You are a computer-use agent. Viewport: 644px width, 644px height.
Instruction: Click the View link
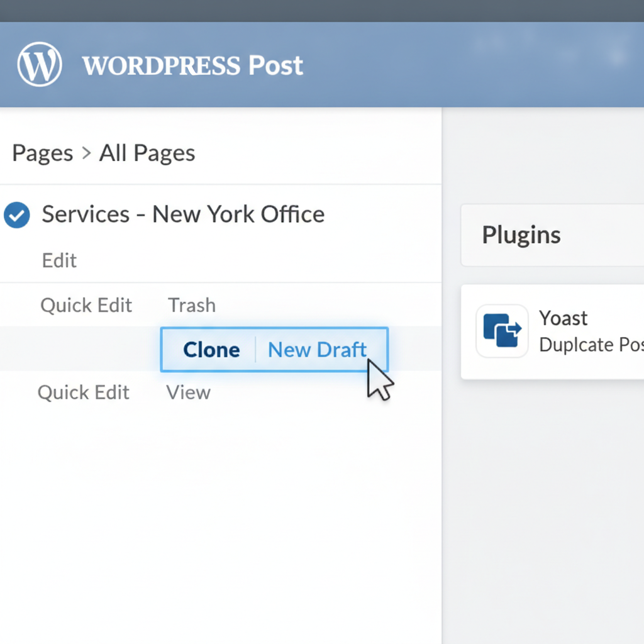tap(188, 392)
